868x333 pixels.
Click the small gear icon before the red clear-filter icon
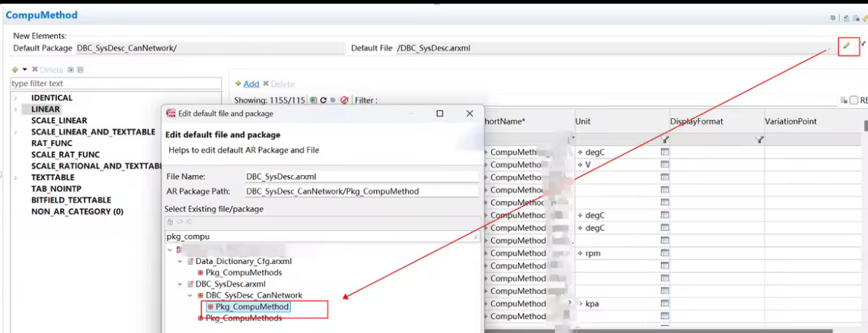[x=332, y=100]
